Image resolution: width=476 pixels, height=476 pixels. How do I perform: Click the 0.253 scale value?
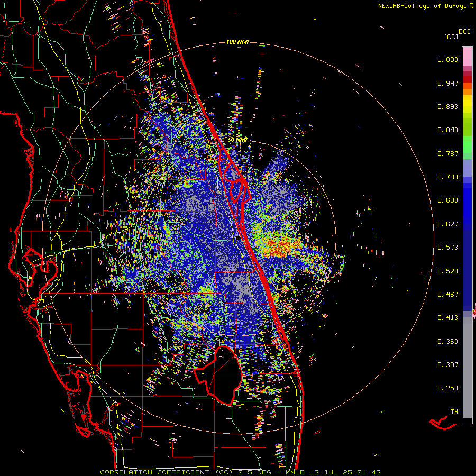(x=448, y=388)
